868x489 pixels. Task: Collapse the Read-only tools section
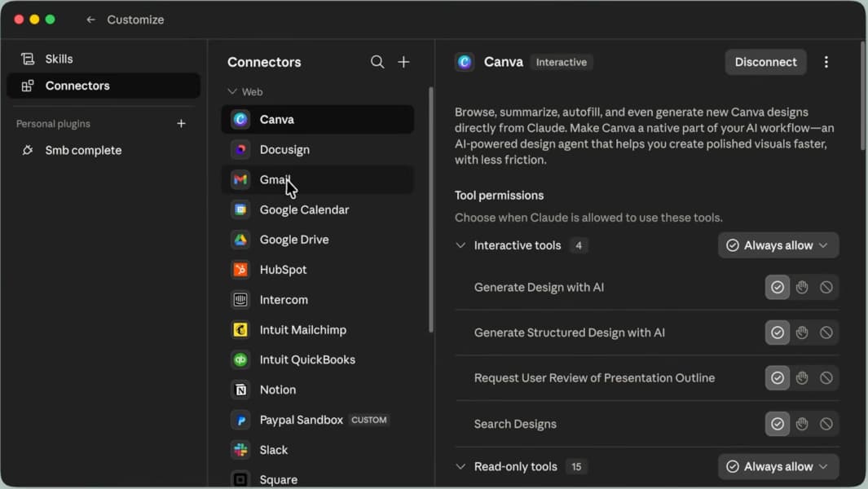point(460,467)
